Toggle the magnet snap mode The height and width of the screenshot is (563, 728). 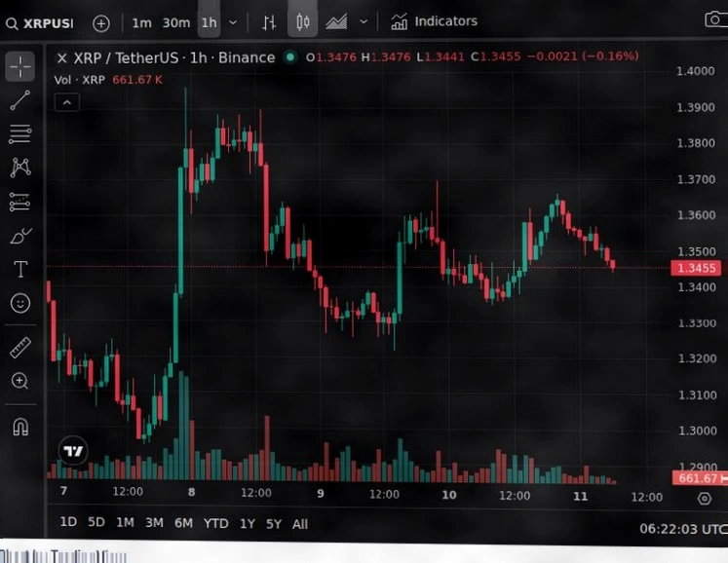(x=20, y=427)
